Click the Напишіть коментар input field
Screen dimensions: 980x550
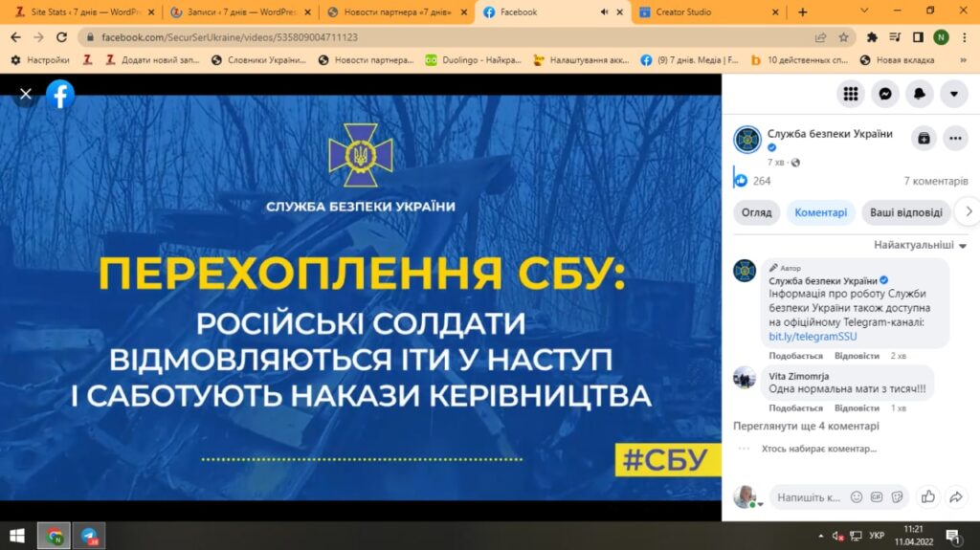point(808,497)
